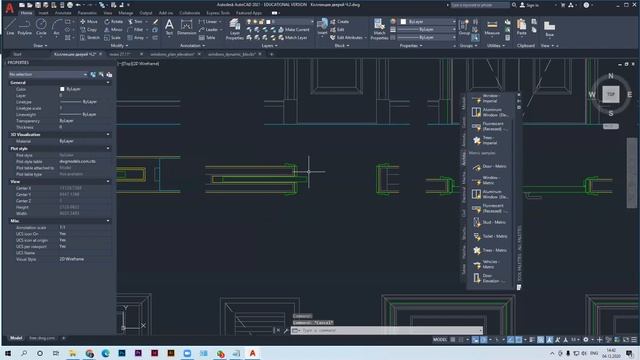Viewport: 640px width, 360px height.
Task: Select the Arc tool
Action: (x=56, y=27)
